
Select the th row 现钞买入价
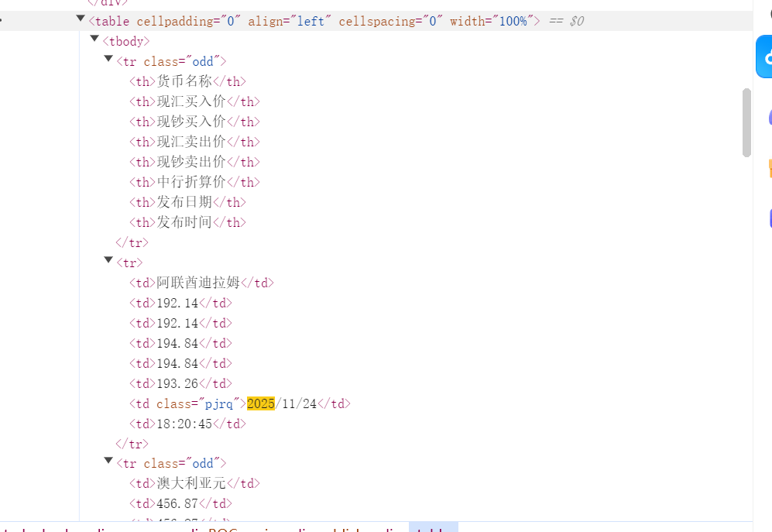tap(194, 122)
